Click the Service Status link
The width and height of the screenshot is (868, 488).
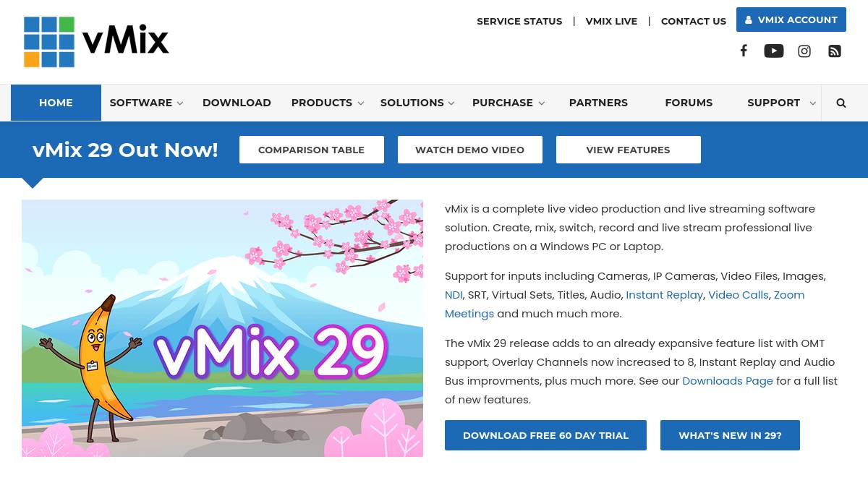click(x=519, y=21)
